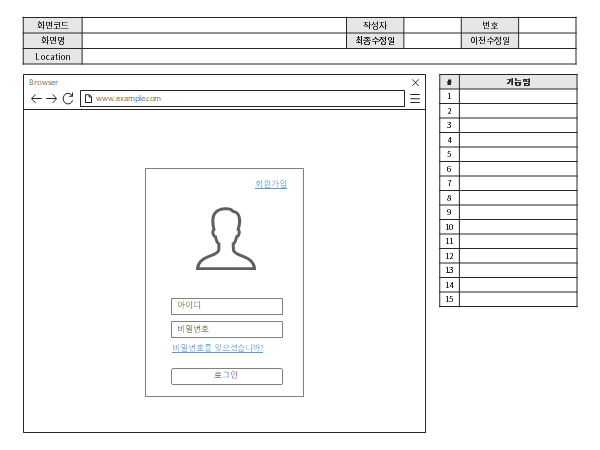Click the browser back arrow
Screen dimensions: 600x450
[36, 99]
